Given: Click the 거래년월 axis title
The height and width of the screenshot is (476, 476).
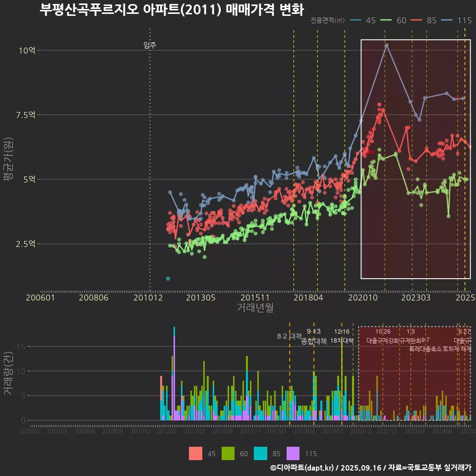Looking at the screenshot, I should 255,307.
